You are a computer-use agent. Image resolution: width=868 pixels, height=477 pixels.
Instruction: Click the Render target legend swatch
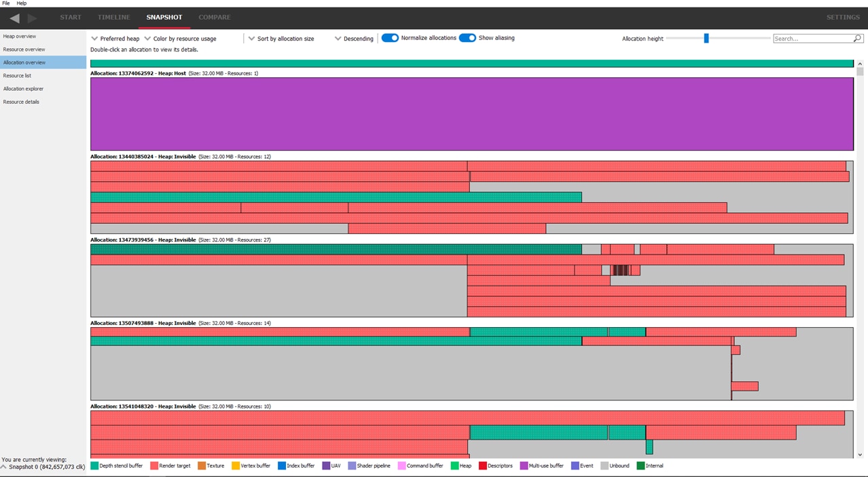click(x=154, y=465)
